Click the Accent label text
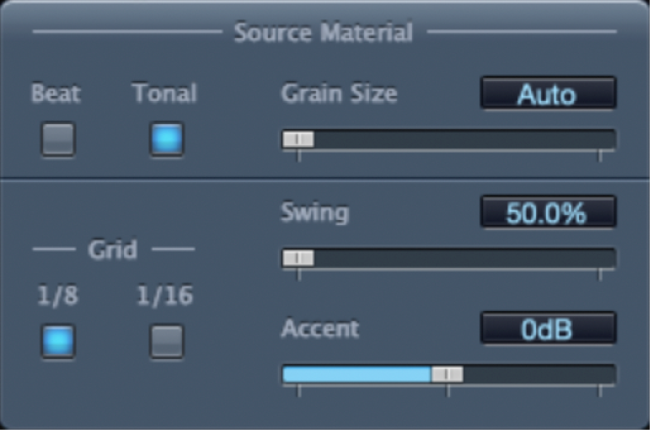The width and height of the screenshot is (652, 431). tap(320, 329)
